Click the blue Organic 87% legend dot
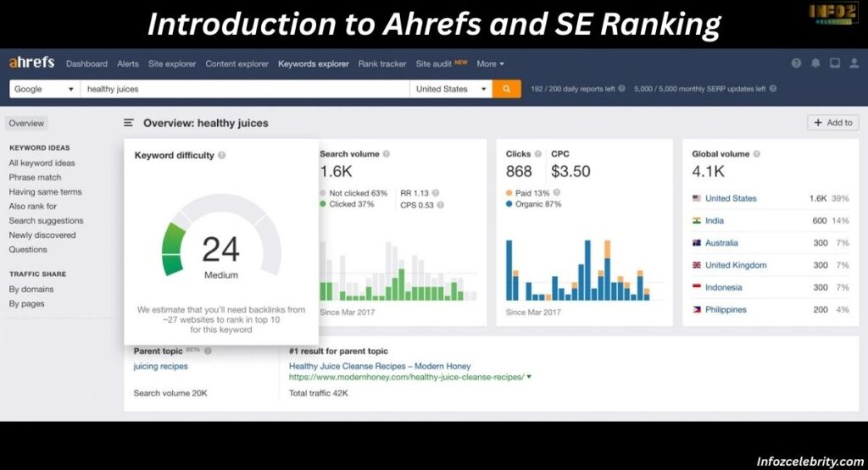 (x=509, y=204)
